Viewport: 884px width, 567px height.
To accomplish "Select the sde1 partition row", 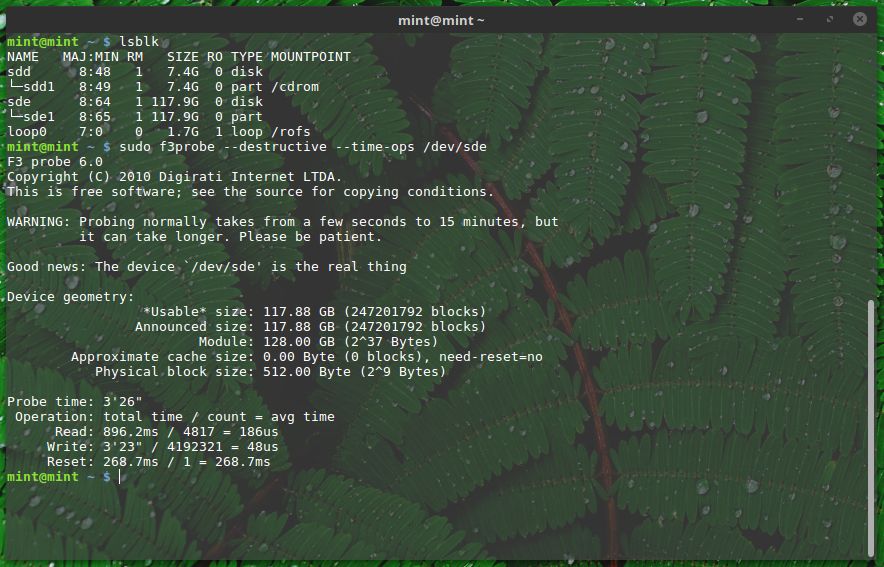I will pos(135,117).
